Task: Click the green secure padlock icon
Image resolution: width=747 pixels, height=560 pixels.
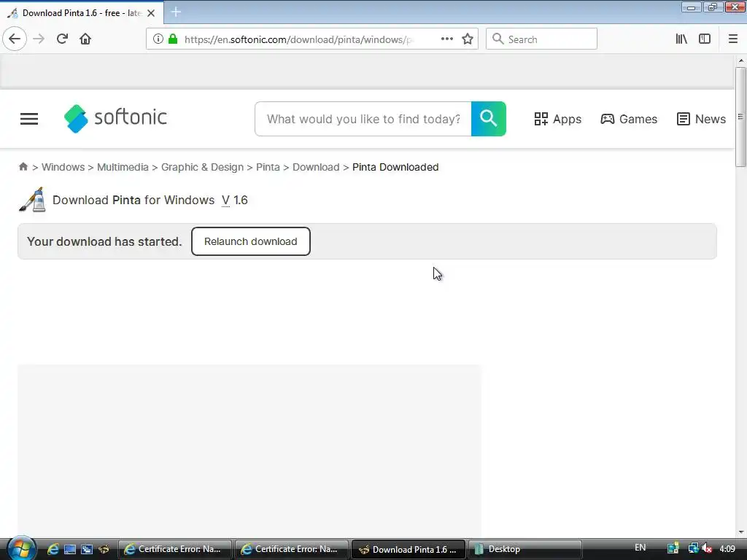Action: click(x=174, y=39)
